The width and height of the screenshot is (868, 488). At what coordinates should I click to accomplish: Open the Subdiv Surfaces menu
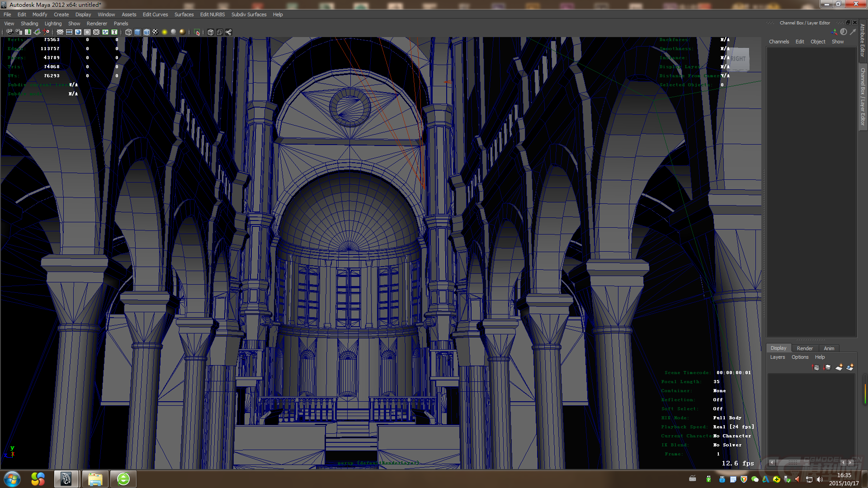[249, 14]
